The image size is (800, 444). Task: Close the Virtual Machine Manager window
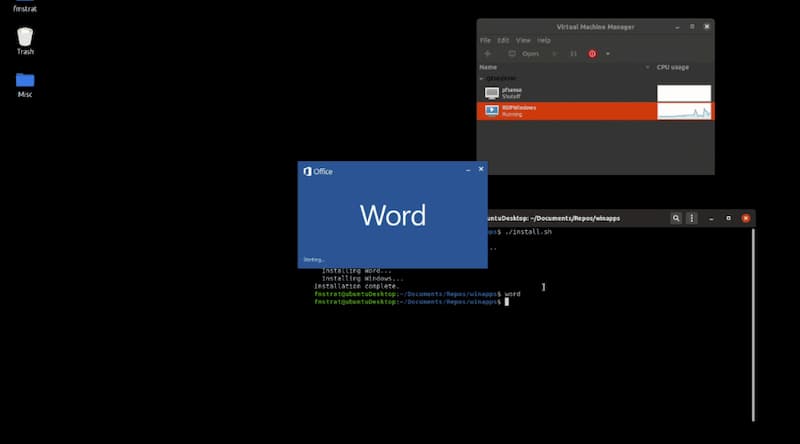(x=707, y=27)
